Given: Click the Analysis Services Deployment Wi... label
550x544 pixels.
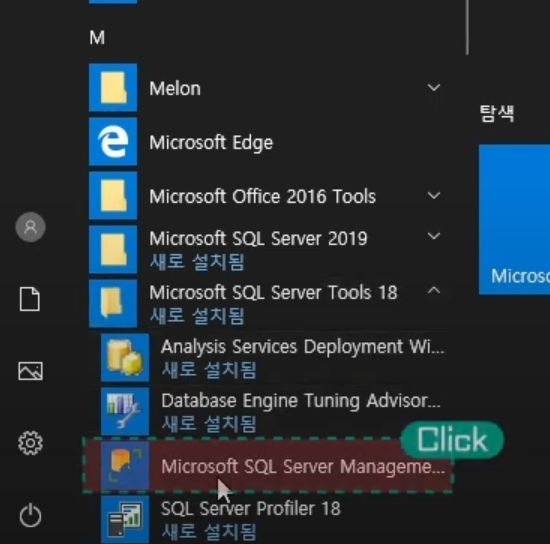Looking at the screenshot, I should [x=303, y=347].
